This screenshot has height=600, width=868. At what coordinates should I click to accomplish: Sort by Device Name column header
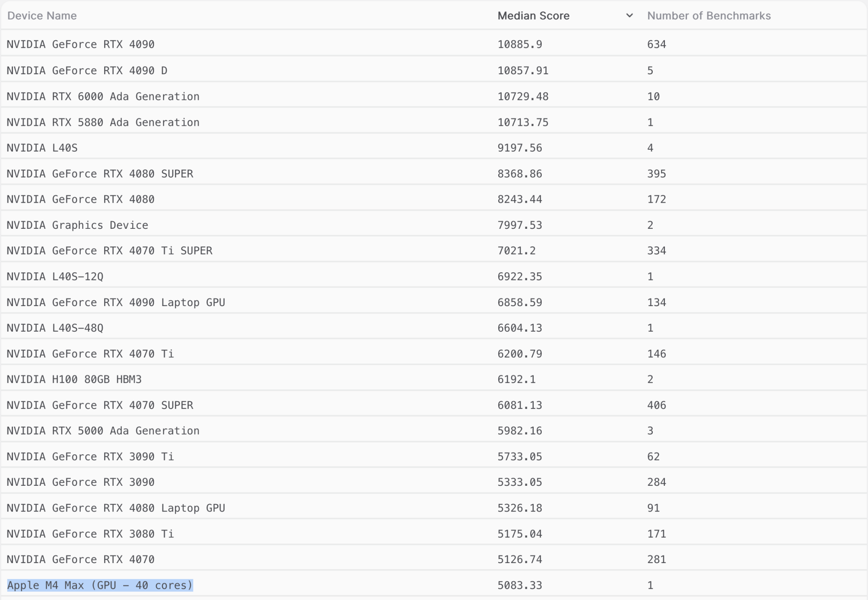coord(42,16)
